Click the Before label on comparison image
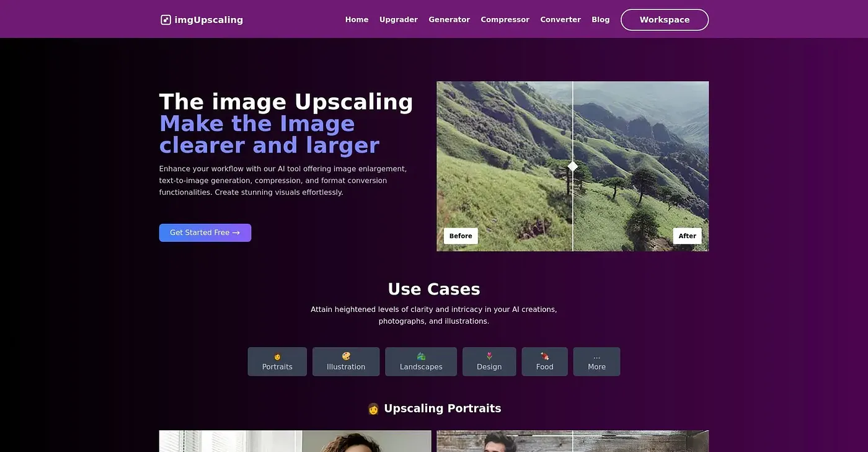 pos(461,236)
